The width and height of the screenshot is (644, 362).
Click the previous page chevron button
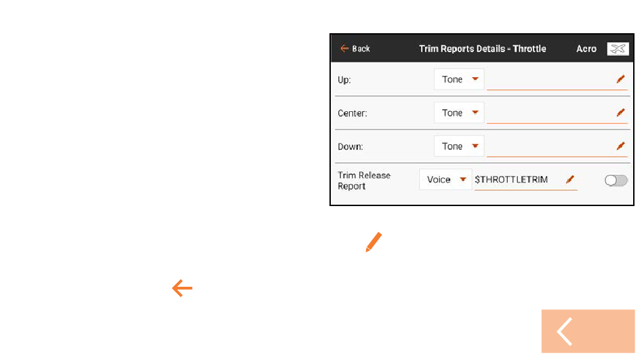click(588, 331)
